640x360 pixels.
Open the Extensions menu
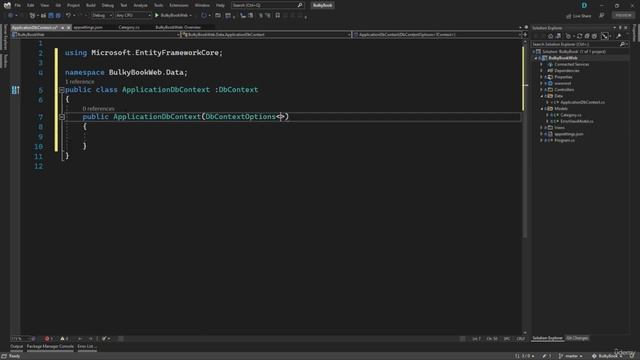(x=179, y=5)
